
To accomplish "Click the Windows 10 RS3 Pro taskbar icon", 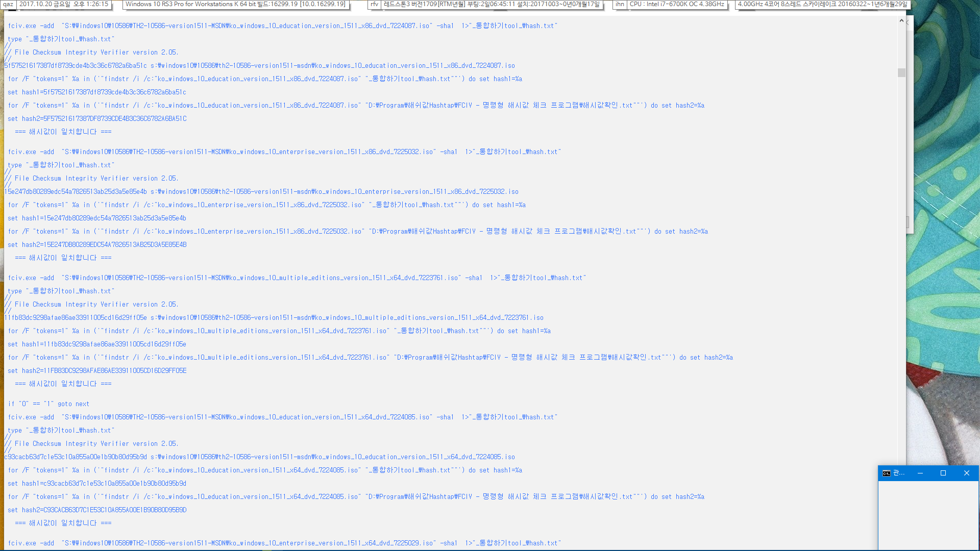I will (236, 5).
